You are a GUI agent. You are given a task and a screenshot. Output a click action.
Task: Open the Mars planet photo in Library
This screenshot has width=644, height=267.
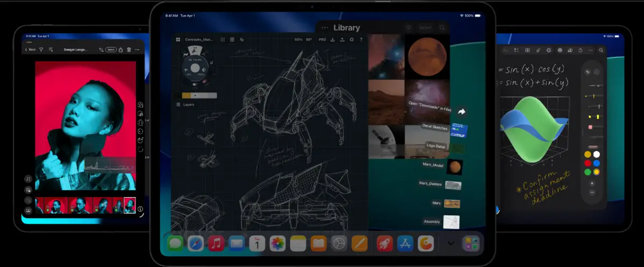pos(427,57)
